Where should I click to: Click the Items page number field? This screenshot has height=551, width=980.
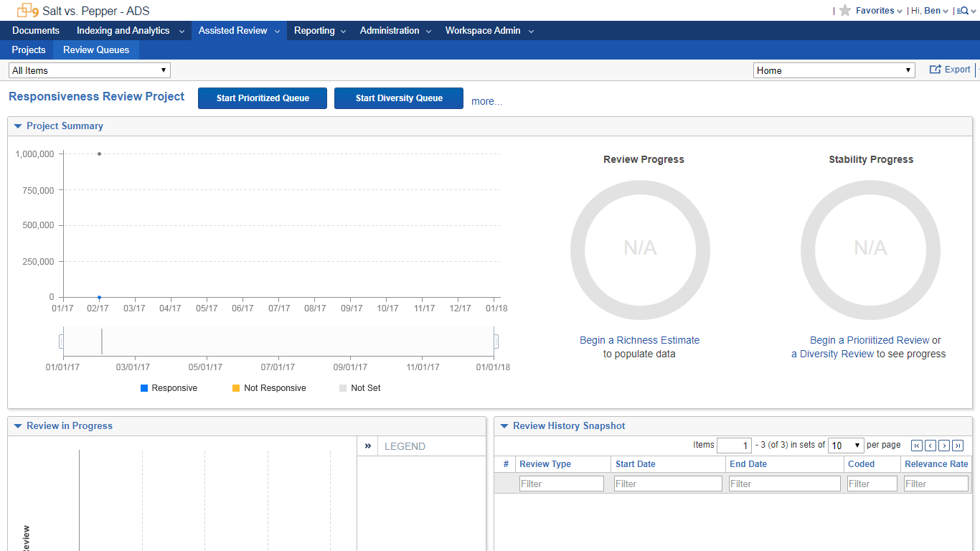pos(734,446)
